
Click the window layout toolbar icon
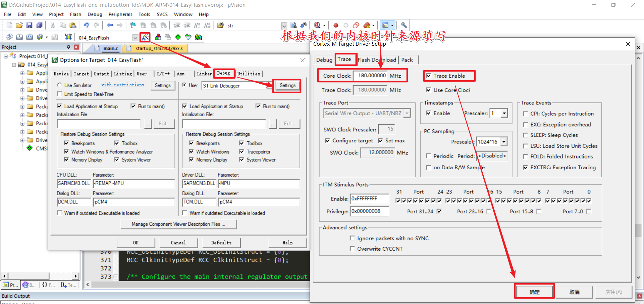point(385,25)
